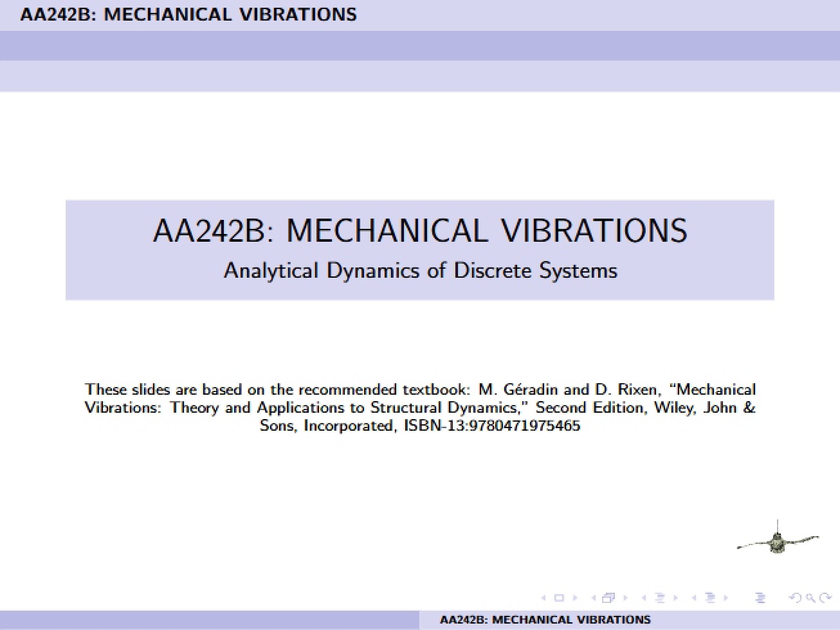Screen dimensions: 840x630
Task: Go to previous frame using left arrow
Action: click(x=594, y=598)
